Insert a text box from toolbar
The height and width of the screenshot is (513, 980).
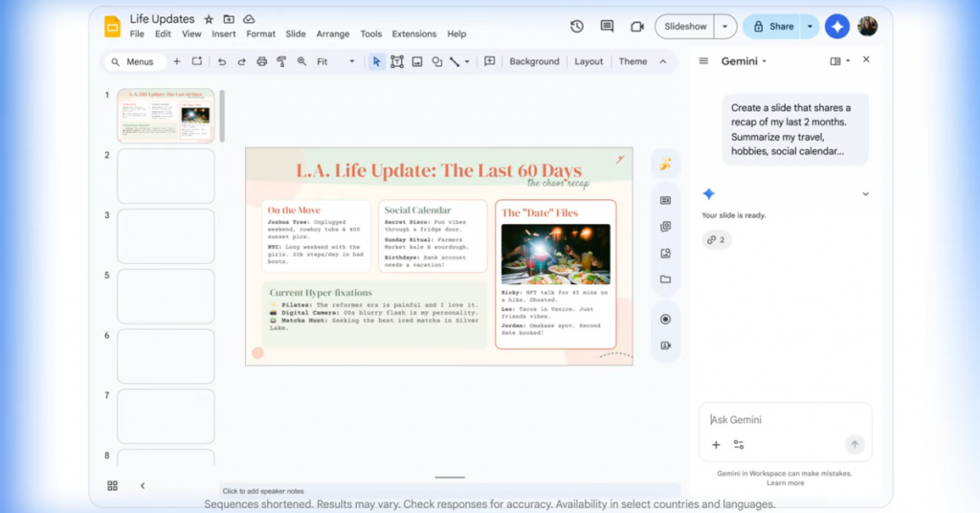coord(397,61)
